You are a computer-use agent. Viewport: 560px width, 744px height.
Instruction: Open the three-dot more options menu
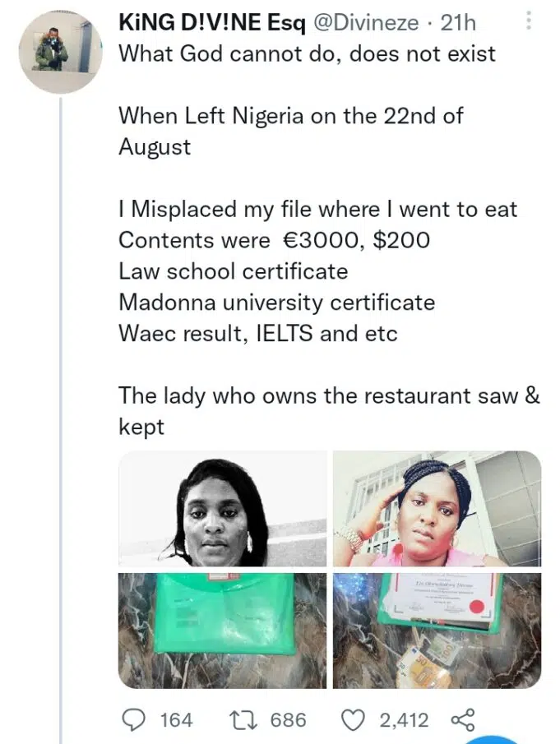pos(529,22)
